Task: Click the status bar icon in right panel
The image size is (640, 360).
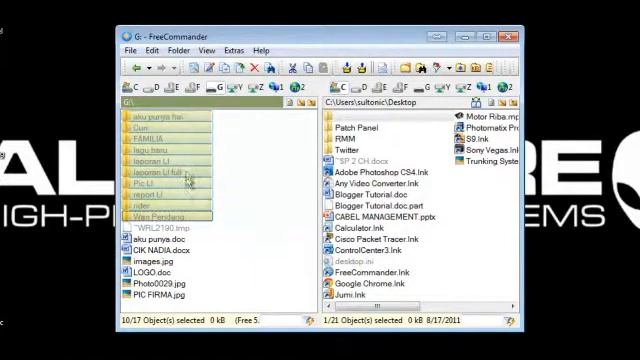Action: click(510, 321)
